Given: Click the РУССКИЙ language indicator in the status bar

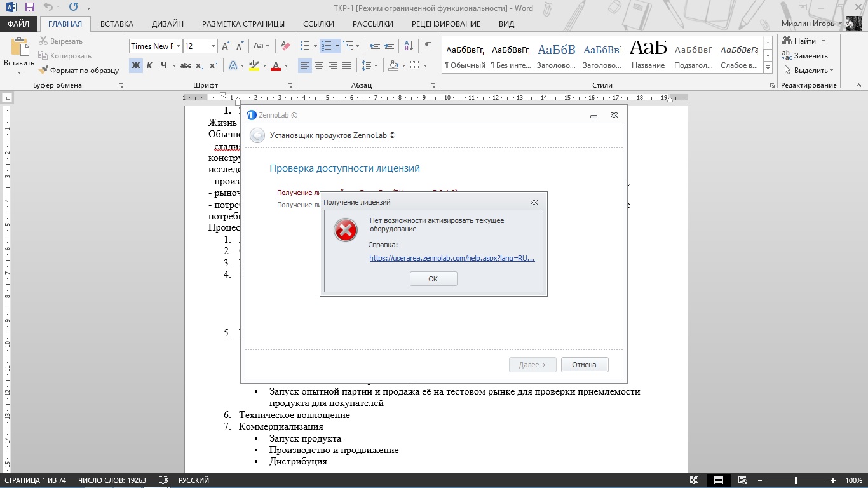Looking at the screenshot, I should 194,480.
